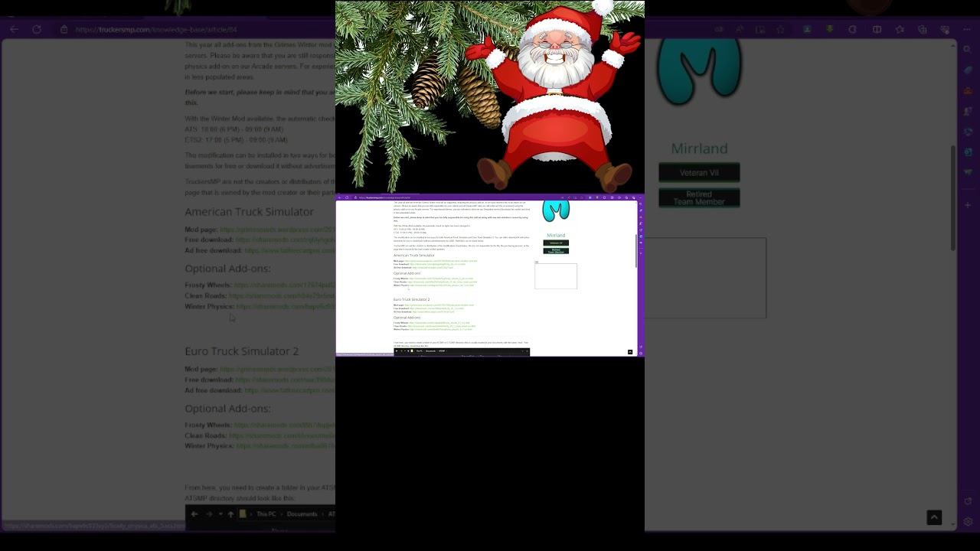
Task: Open the Mirrland profile name link
Action: pyautogui.click(x=556, y=236)
